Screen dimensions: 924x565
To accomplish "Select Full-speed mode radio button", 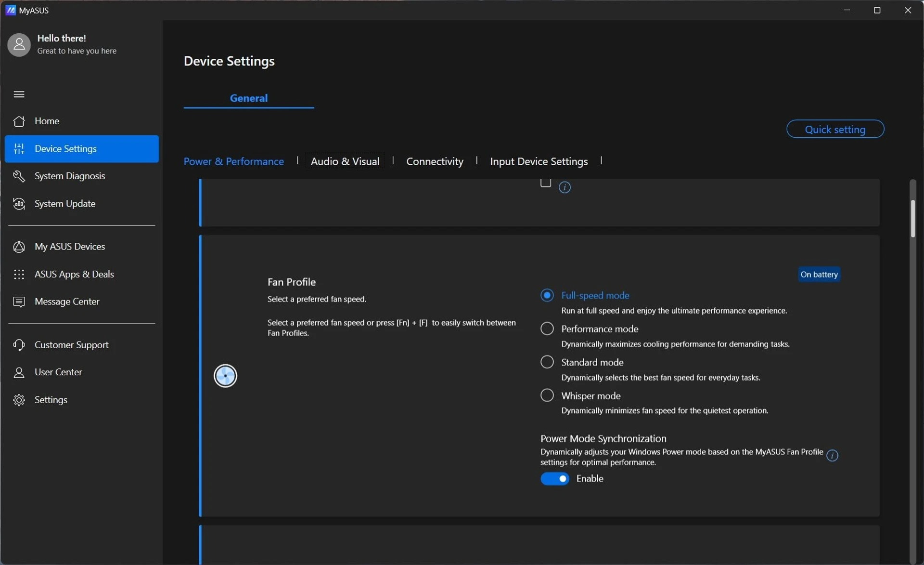I will click(x=547, y=295).
